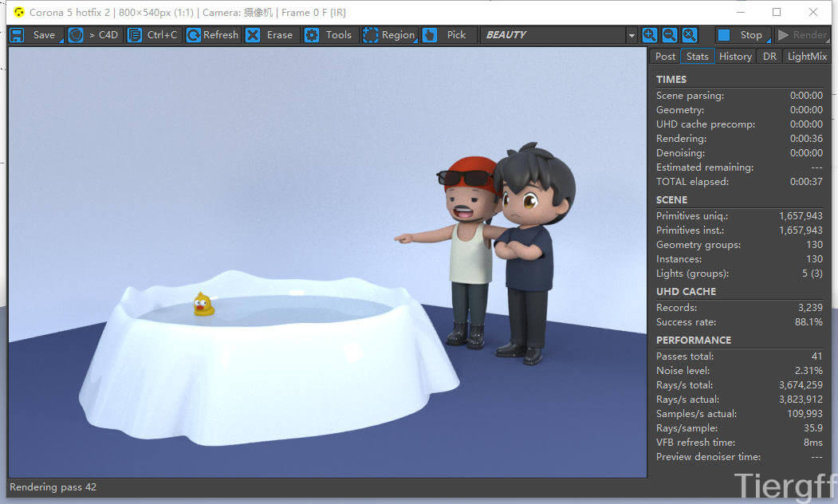The width and height of the screenshot is (838, 504).
Task: Click the Save floppy disk icon
Action: tap(17, 35)
